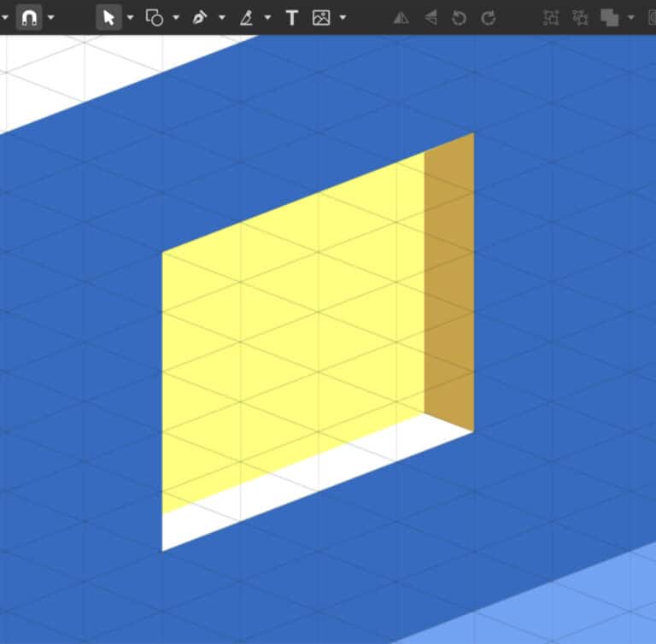This screenshot has width=656, height=644.
Task: Click the Ungroup selection icon
Action: (580, 18)
